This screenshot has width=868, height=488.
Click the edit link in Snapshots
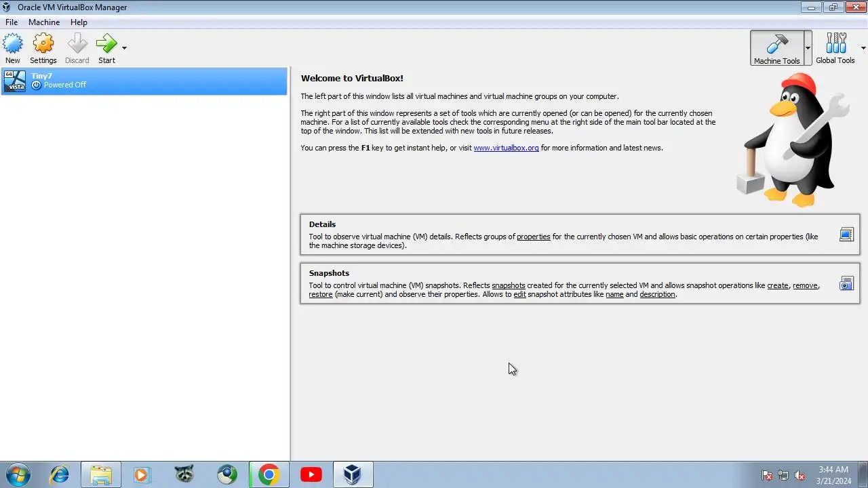[x=519, y=295]
